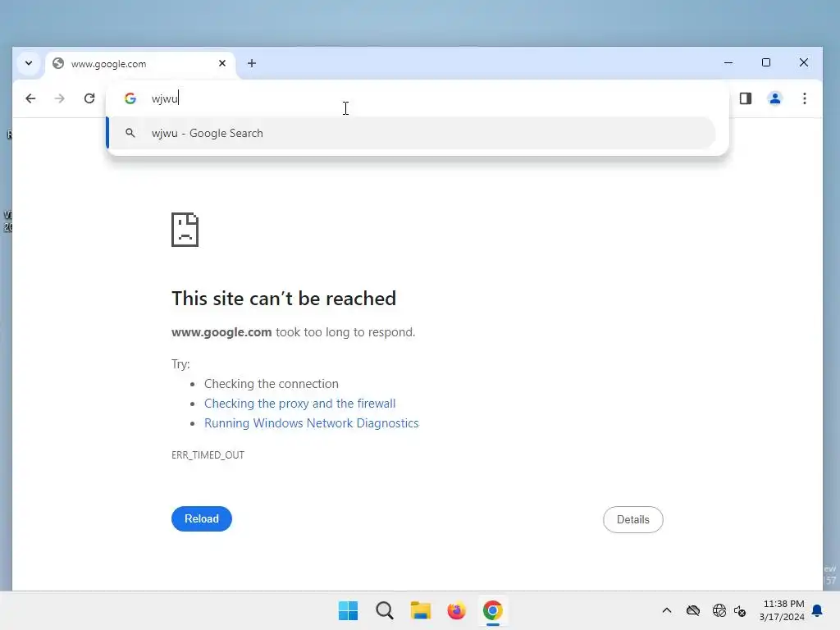Close the www.google.com tab
Image resolution: width=840 pixels, height=630 pixels.
click(222, 63)
